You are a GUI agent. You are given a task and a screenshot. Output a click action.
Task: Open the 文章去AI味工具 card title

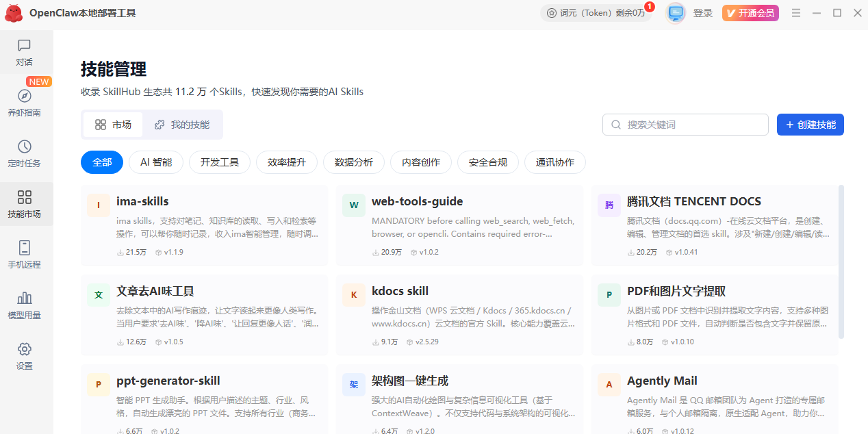(155, 291)
